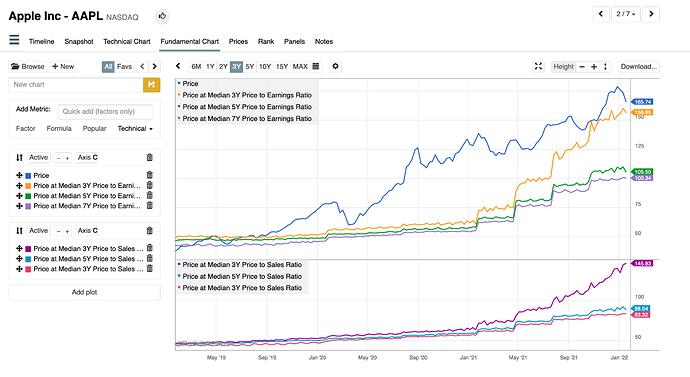Delete the Price series
The image size is (690, 377).
click(x=150, y=175)
